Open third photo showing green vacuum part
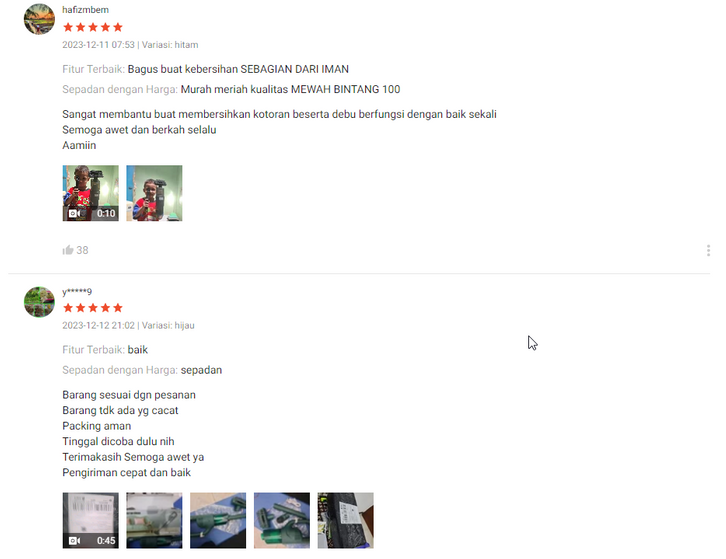 (x=218, y=521)
